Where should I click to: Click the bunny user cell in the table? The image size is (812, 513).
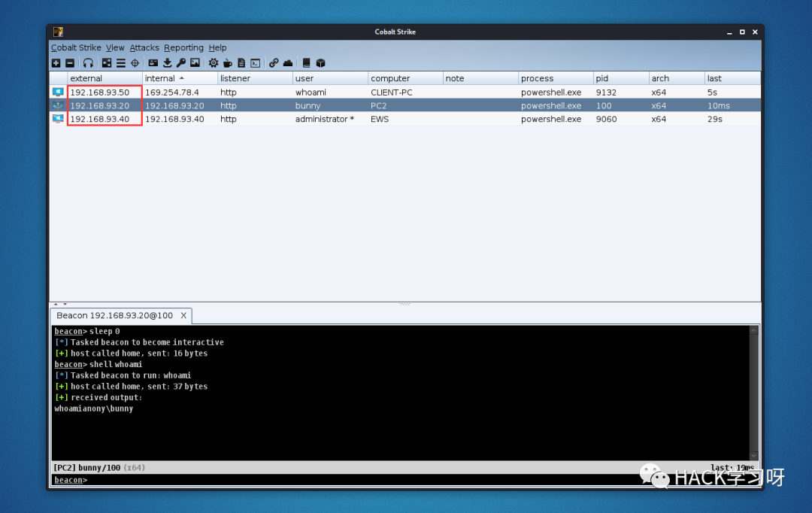308,106
